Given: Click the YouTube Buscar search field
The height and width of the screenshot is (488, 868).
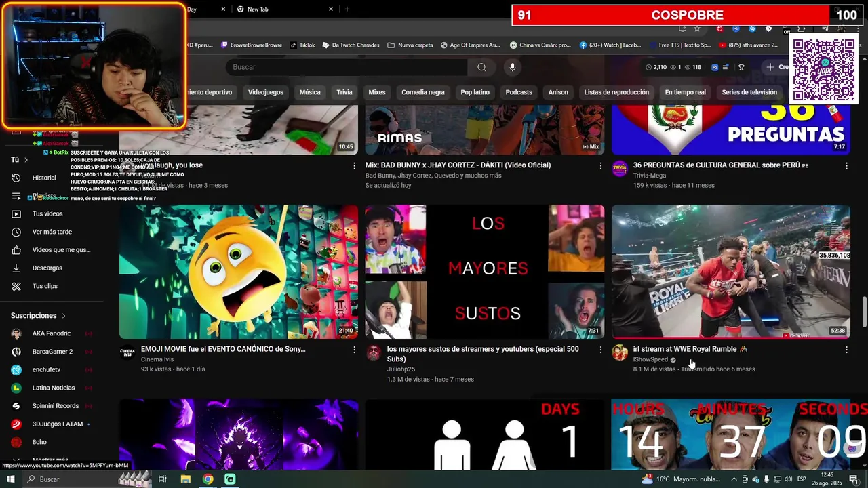Looking at the screenshot, I should (347, 67).
